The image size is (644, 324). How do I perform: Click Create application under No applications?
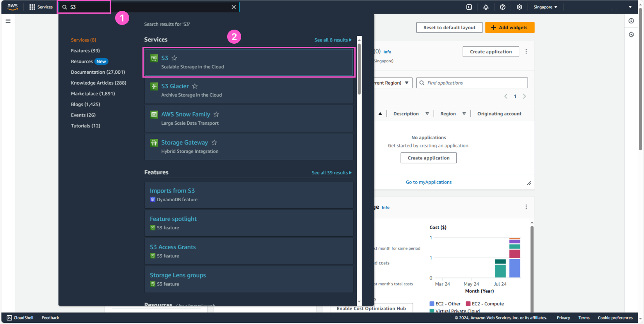click(429, 158)
